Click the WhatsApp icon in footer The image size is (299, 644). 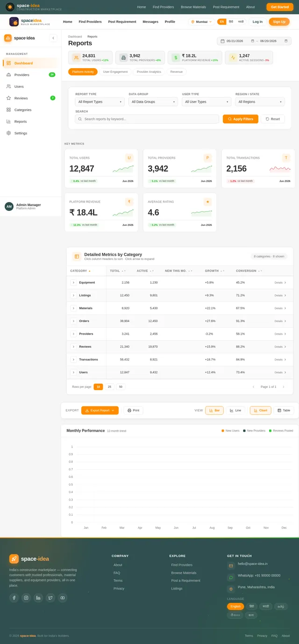pyautogui.click(x=231, y=578)
